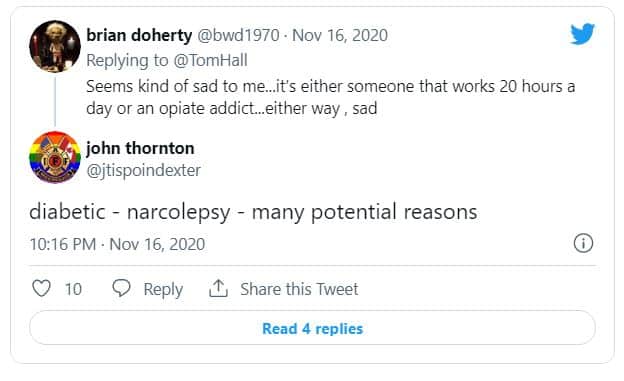
Task: Click the tweet text about diabetic narcolepsy
Action: point(253,212)
